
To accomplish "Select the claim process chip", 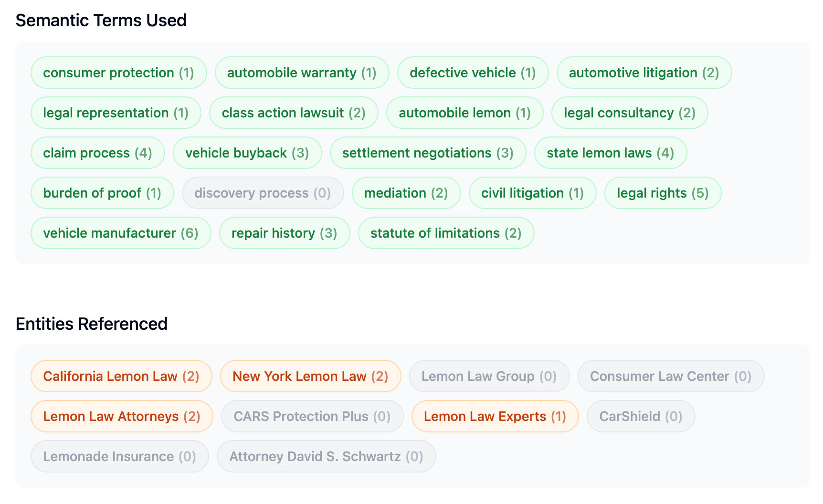I will point(97,153).
